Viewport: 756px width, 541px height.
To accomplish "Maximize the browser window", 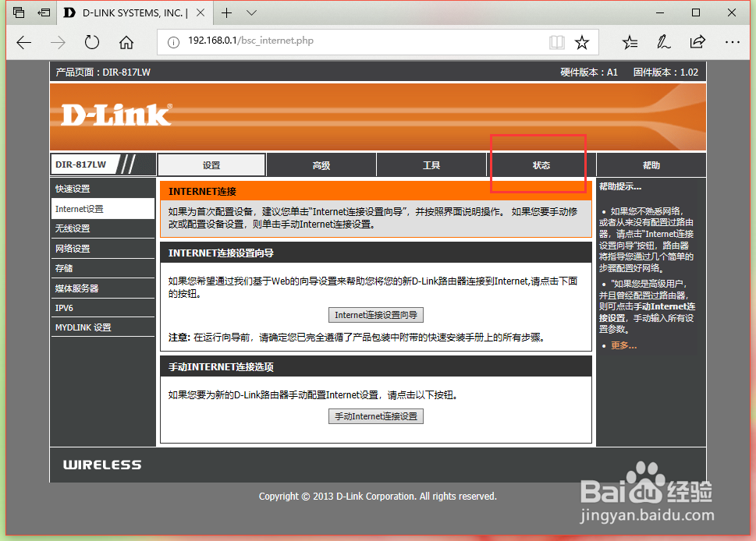I will coord(696,13).
